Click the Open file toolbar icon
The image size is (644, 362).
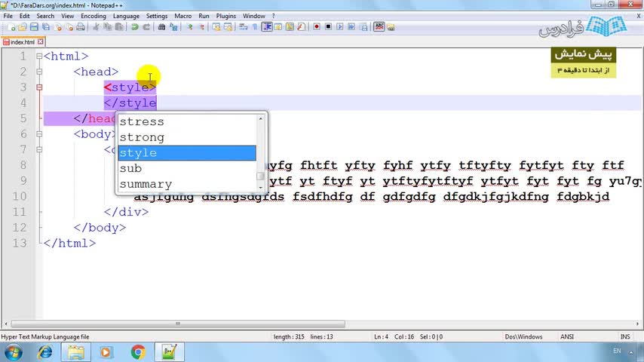pyautogui.click(x=23, y=27)
